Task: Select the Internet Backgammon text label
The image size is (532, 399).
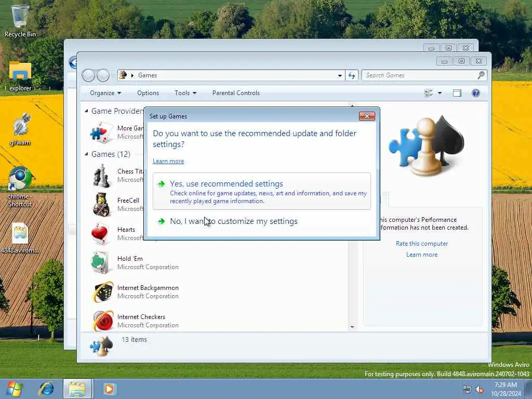Action: (x=148, y=288)
